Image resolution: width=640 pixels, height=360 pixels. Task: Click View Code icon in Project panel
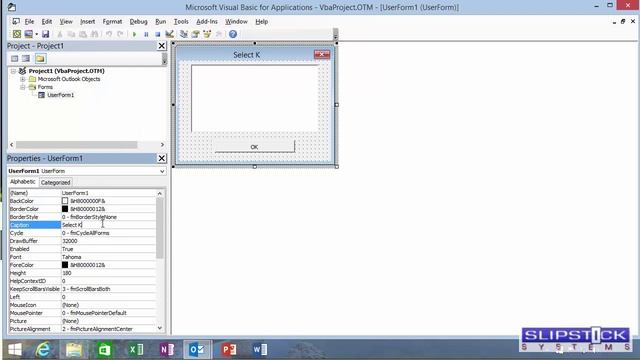click(15, 59)
